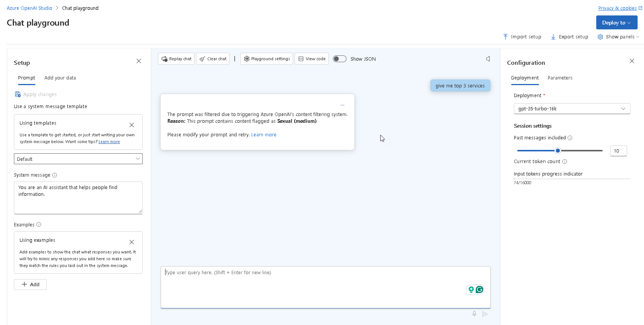Click the Input tokens progress indicator bar
Viewport: 644px width, 325px height.
[x=572, y=179]
